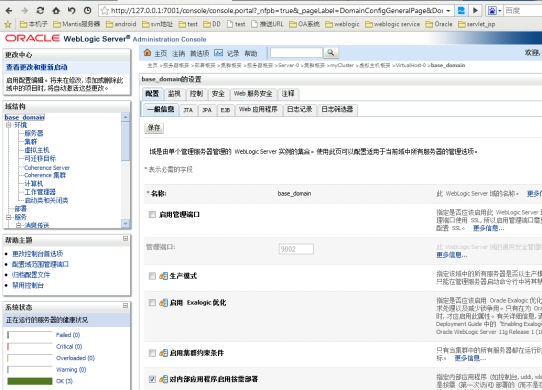Click the Warning (0) status link

(71, 370)
